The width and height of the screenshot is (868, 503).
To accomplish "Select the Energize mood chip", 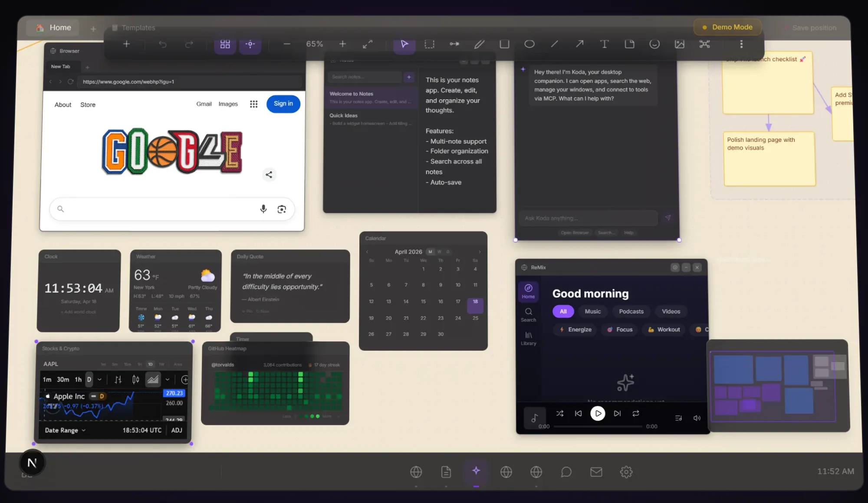I will pyautogui.click(x=575, y=330).
